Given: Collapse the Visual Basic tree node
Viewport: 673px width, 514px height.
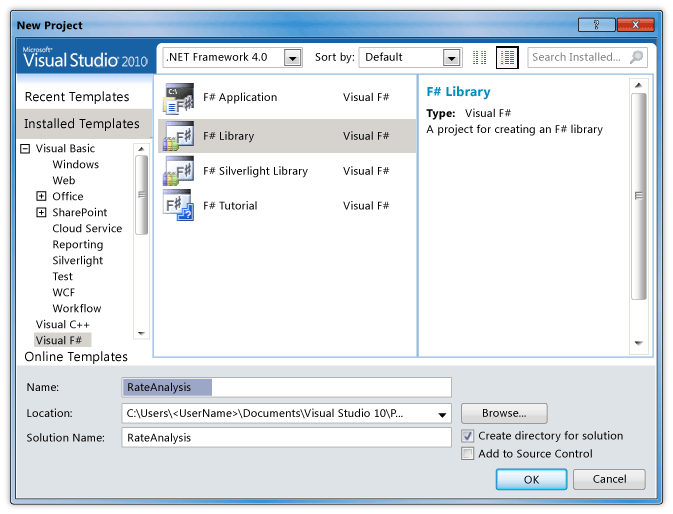Looking at the screenshot, I should pyautogui.click(x=26, y=149).
